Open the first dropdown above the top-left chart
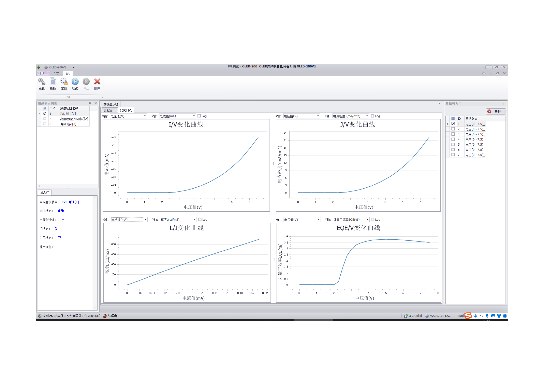This screenshot has height=380, width=540. 128,116
